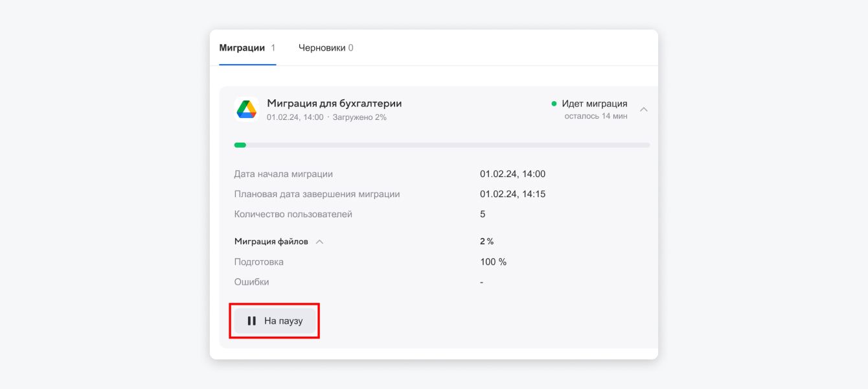
Task: Click the Миграция файлов section header
Action: 271,242
